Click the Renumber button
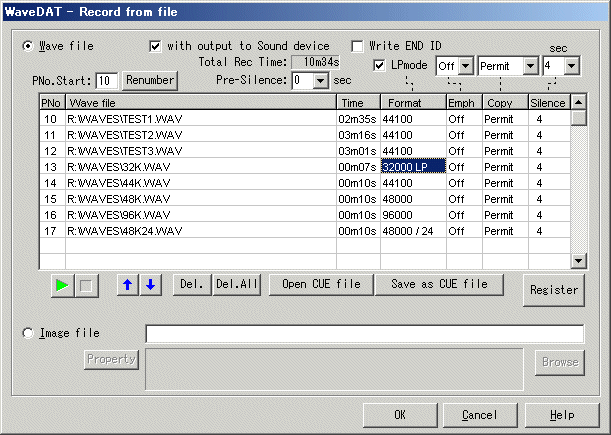 150,80
